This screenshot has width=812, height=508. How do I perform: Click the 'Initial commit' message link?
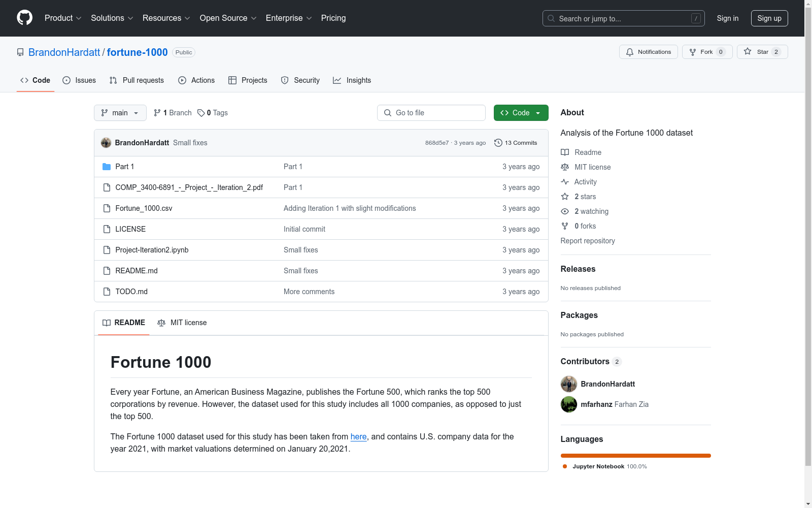point(304,229)
